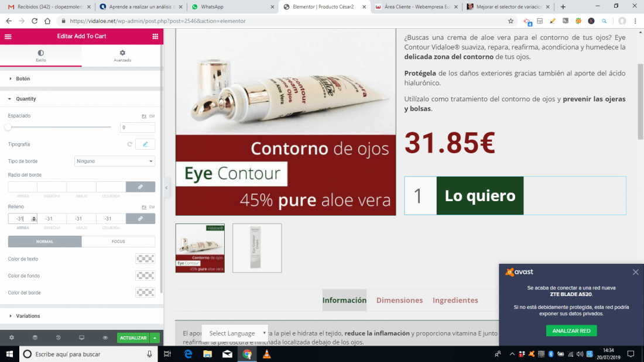Edit Tipografía with the pencil icon
644x362 pixels.
coord(145,144)
